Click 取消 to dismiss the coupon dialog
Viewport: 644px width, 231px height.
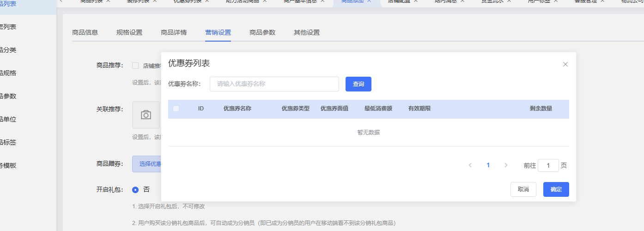coord(523,189)
